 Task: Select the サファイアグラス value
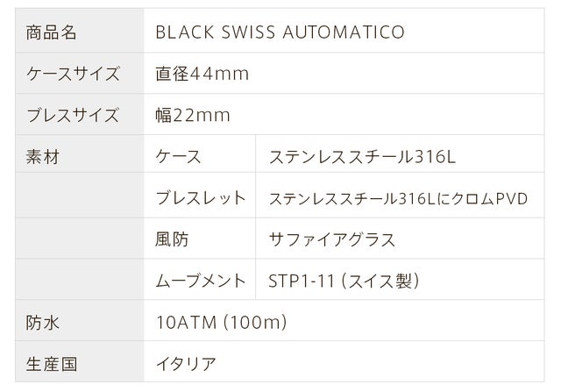(x=332, y=239)
